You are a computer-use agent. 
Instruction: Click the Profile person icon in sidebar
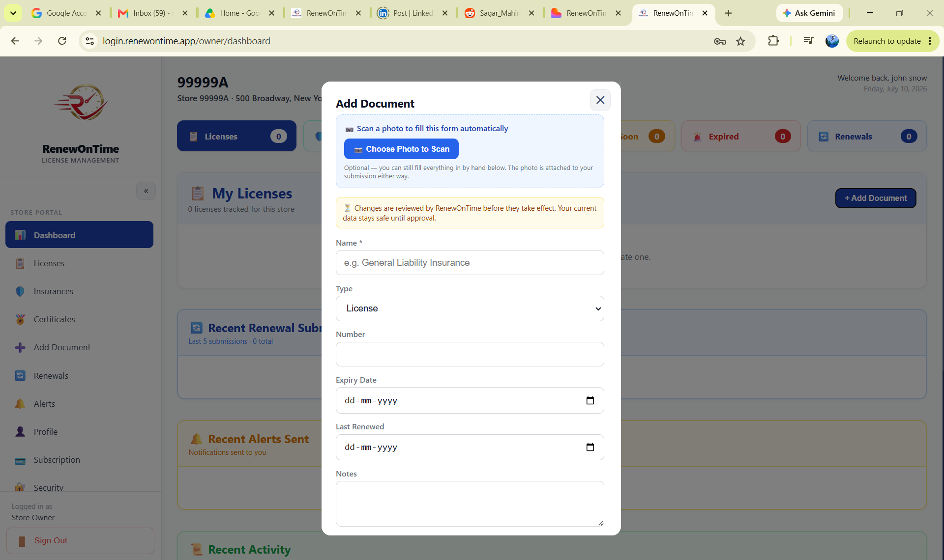[20, 432]
